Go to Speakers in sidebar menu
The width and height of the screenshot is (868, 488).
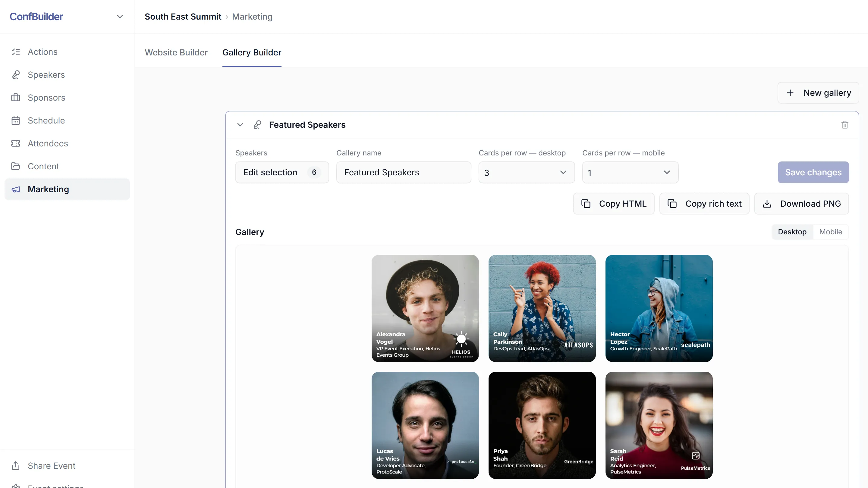pyautogui.click(x=67, y=75)
